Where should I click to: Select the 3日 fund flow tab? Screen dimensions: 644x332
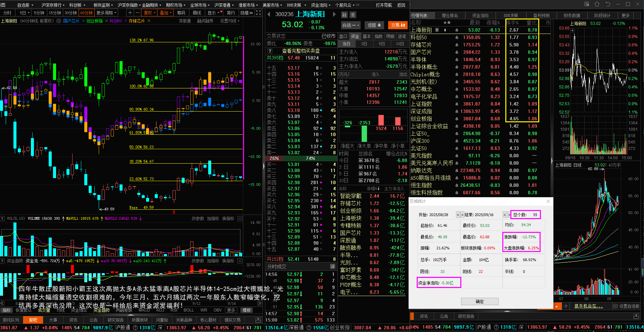[x=364, y=44]
